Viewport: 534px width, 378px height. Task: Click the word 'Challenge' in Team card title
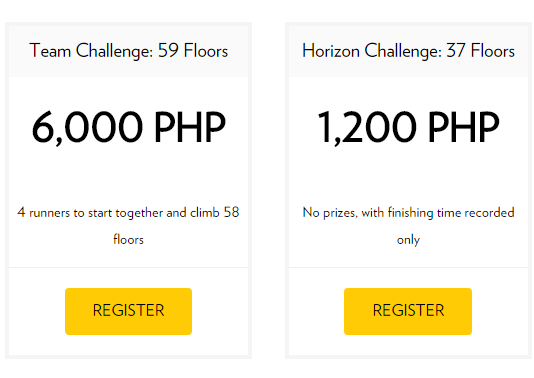114,51
